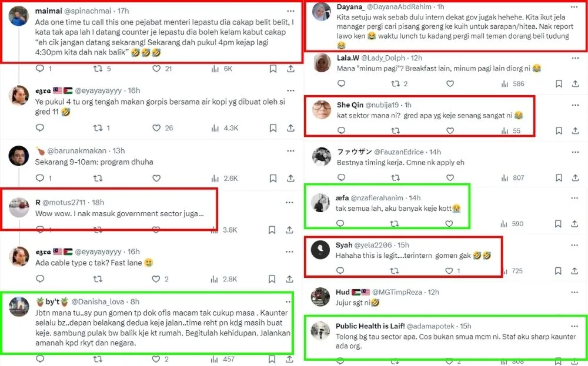This screenshot has width=588, height=366.
Task: Retweet the tweet by @barunakmakan
Action: (x=98, y=178)
